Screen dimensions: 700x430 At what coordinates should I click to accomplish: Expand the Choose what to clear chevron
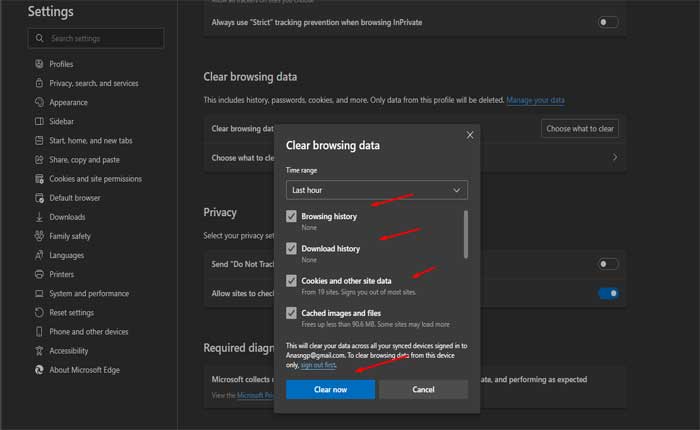[x=614, y=158]
